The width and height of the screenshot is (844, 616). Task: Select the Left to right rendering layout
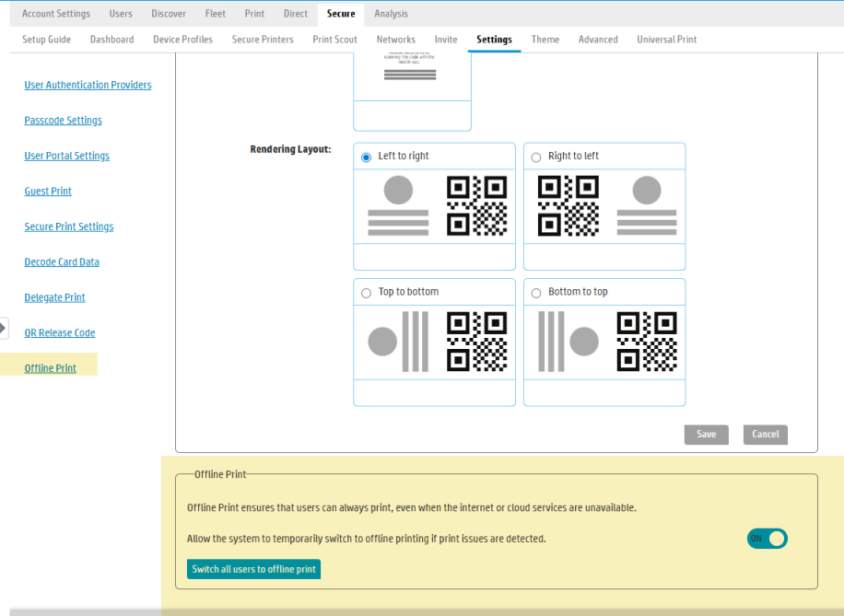pyautogui.click(x=367, y=157)
